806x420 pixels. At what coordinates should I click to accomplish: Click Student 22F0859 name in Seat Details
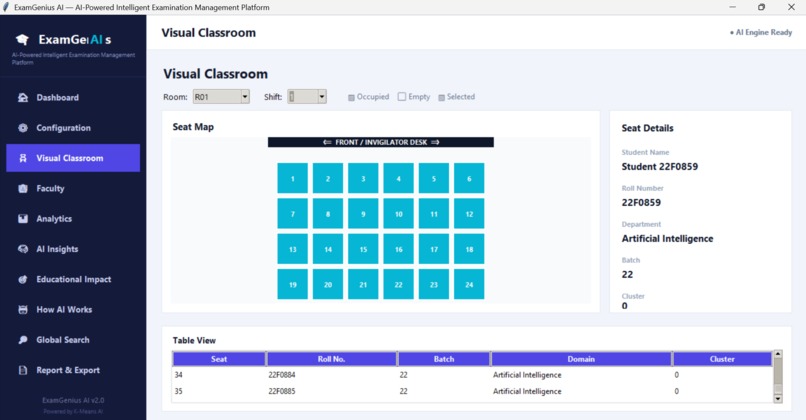[x=660, y=167]
